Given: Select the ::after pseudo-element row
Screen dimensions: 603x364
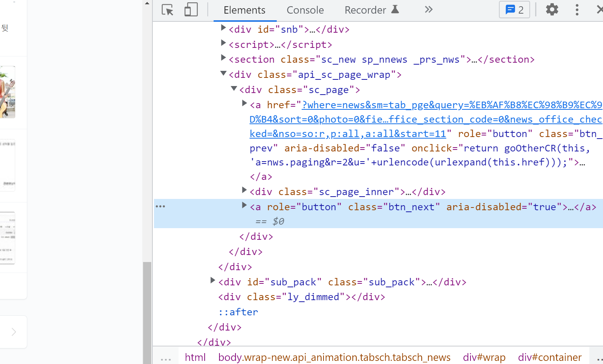Looking at the screenshot, I should point(238,312).
